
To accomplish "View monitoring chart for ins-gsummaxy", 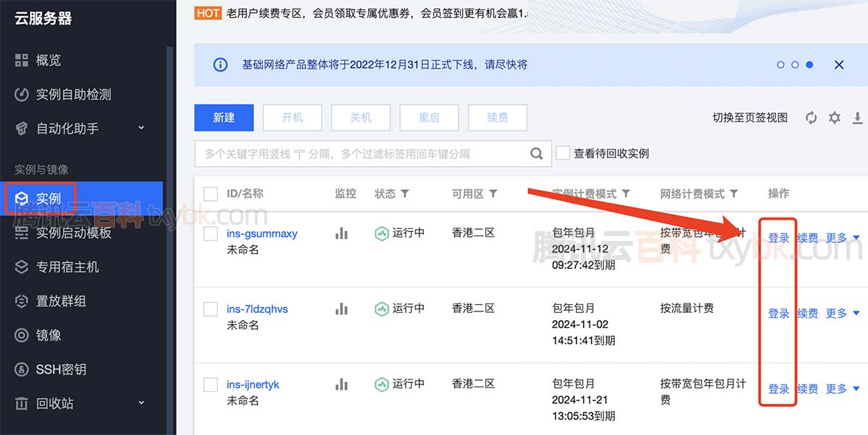I will pyautogui.click(x=341, y=233).
